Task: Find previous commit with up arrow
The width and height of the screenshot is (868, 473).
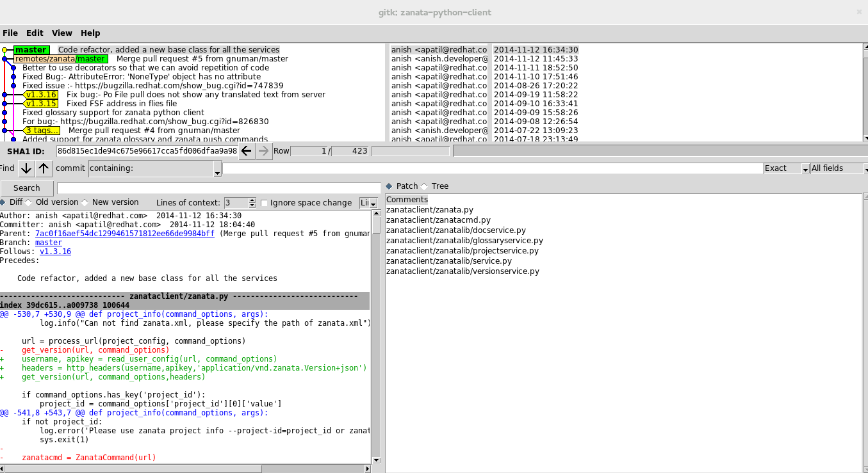Action: (x=44, y=168)
